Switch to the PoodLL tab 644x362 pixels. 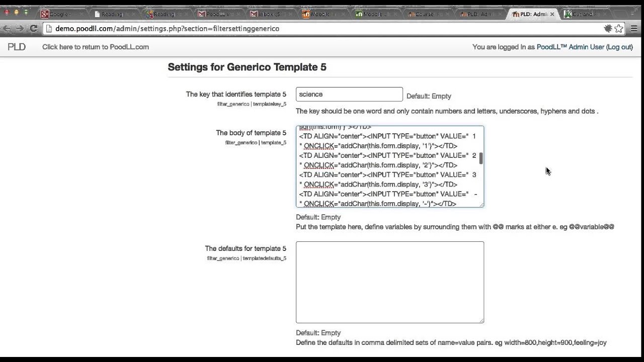coord(217,14)
